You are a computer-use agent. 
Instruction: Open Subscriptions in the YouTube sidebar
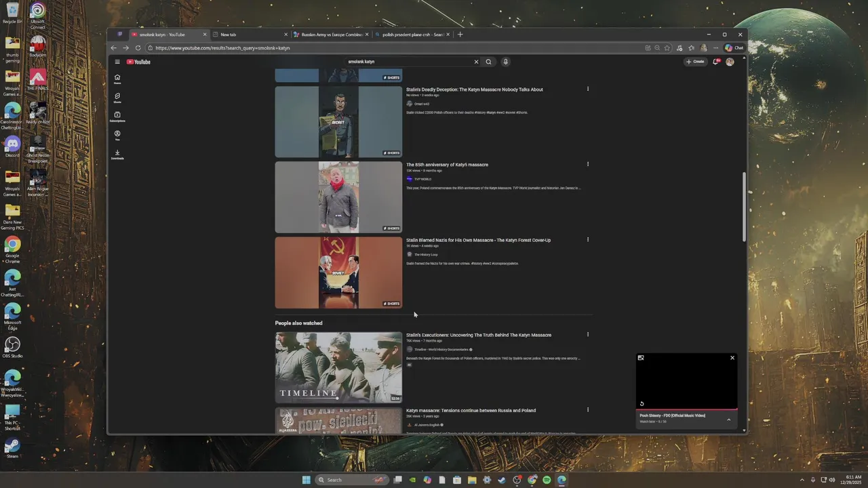coord(117,117)
